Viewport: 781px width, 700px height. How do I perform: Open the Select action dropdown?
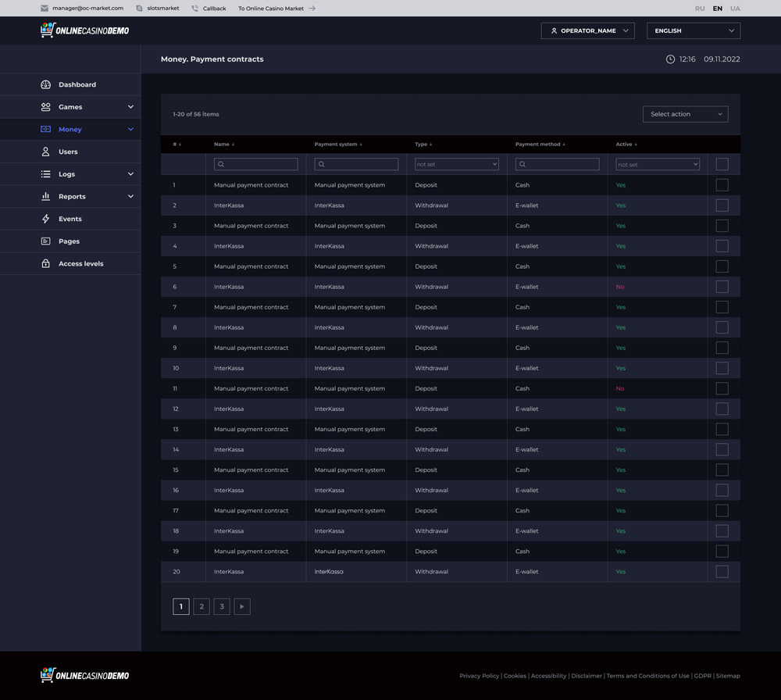[685, 114]
